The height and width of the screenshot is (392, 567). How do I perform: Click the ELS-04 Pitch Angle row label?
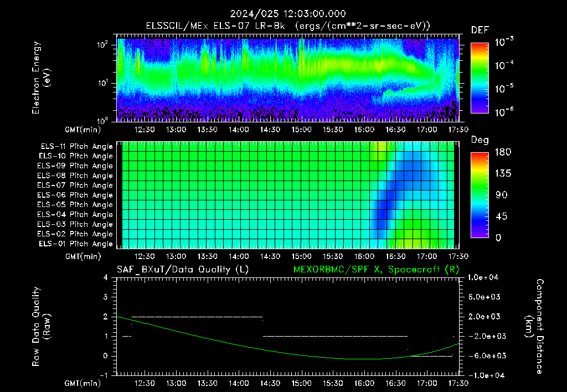75,215
